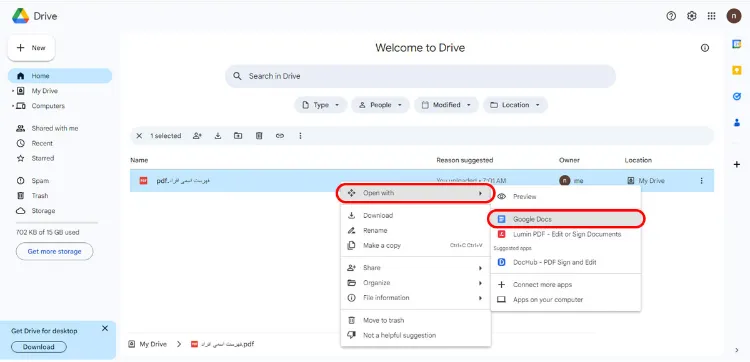Click the Download toolbar icon
Viewport: 750px width, 362px height.
[218, 136]
